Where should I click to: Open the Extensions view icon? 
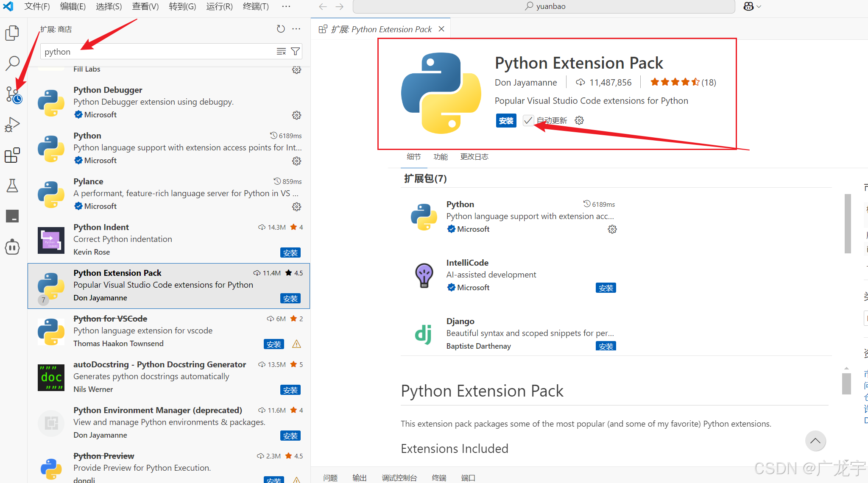click(x=12, y=155)
